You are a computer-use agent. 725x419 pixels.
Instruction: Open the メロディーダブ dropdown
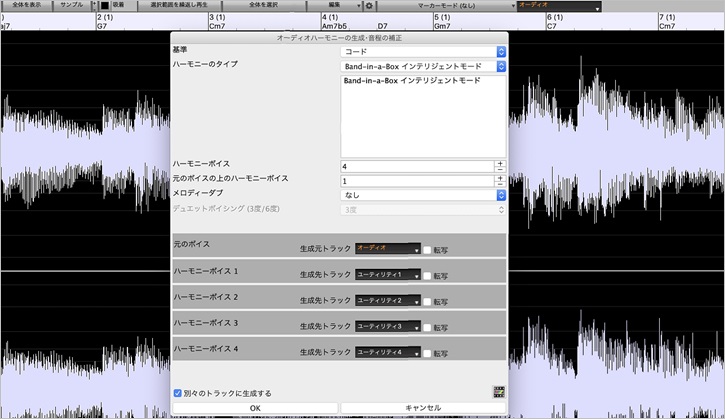coord(423,195)
